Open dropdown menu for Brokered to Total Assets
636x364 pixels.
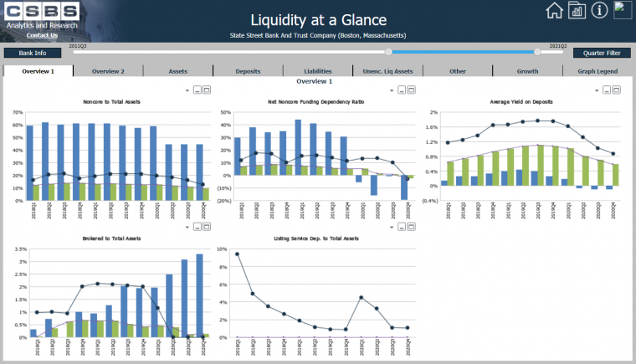coord(187,228)
